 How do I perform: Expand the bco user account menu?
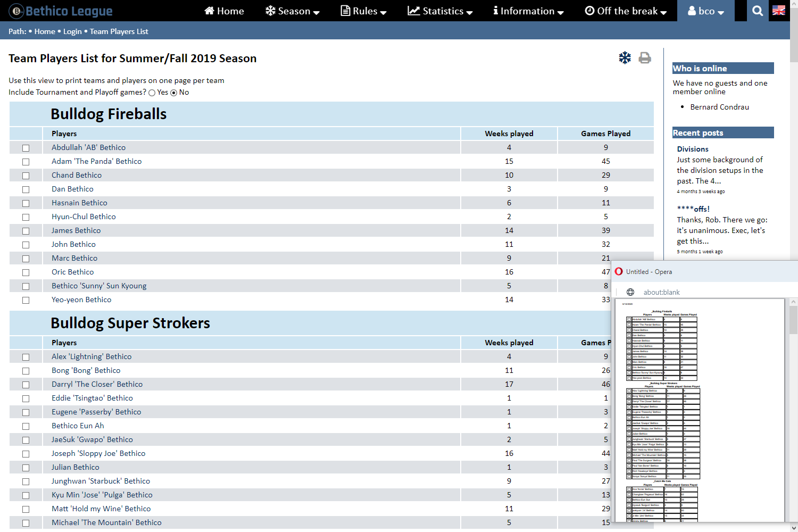click(x=705, y=11)
